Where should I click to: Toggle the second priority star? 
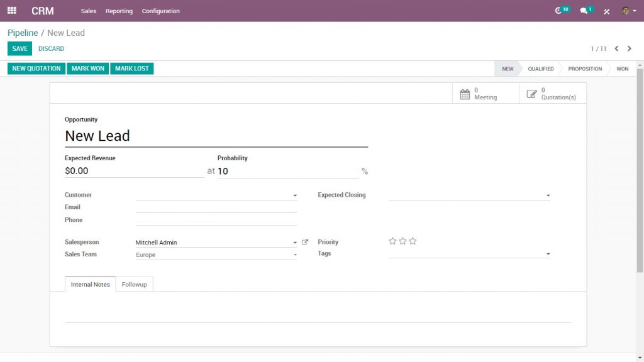(x=402, y=241)
